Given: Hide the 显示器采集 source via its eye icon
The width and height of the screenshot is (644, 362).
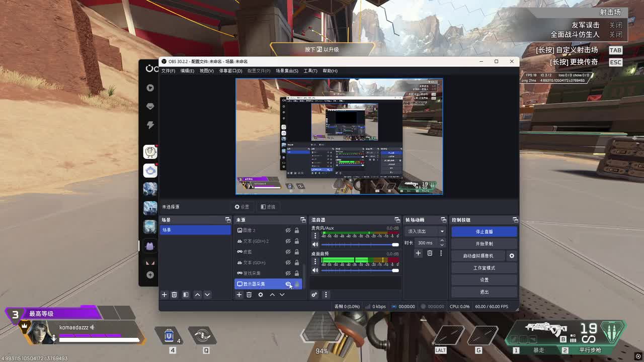Looking at the screenshot, I should click(x=288, y=284).
